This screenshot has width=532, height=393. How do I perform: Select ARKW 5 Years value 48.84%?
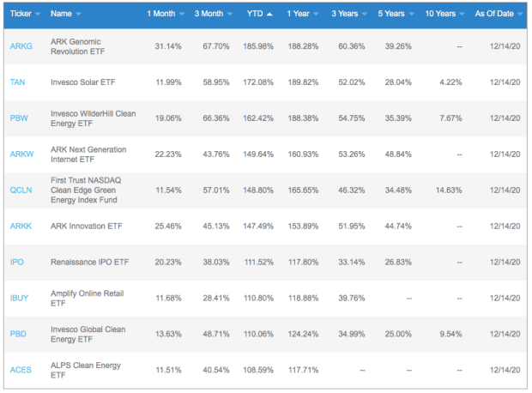[398, 154]
